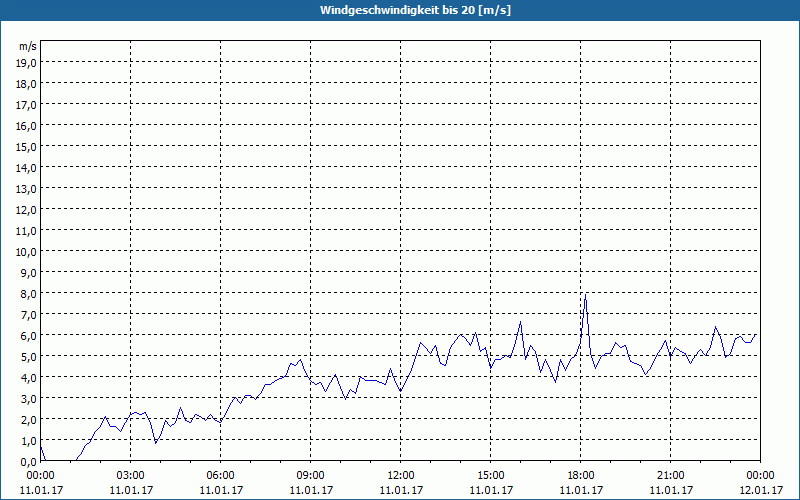The height and width of the screenshot is (500, 800).
Task: Select the 1,0 y-axis label
Action: [29, 440]
